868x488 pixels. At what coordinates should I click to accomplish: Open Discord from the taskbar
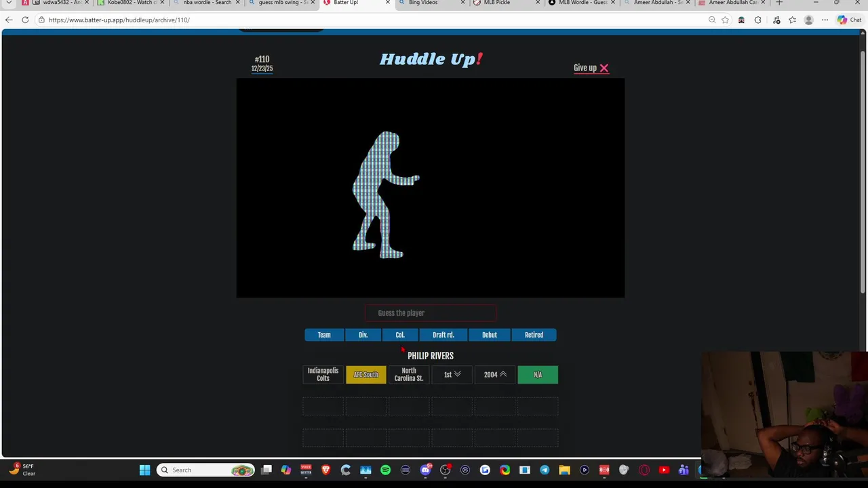[x=425, y=470]
